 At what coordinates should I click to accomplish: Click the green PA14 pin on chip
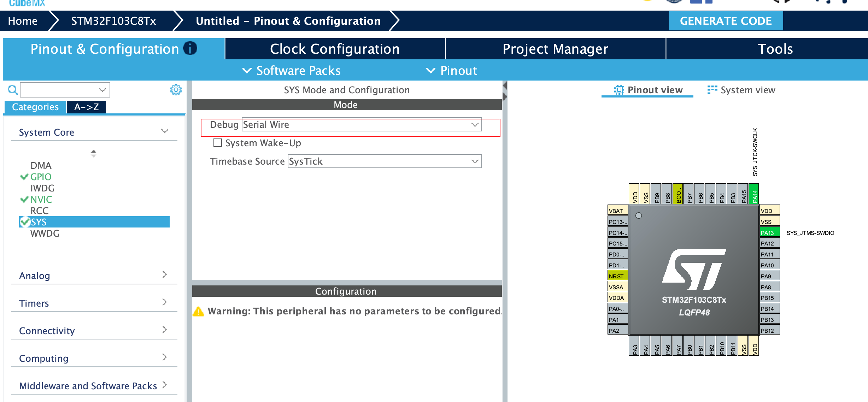(x=754, y=194)
